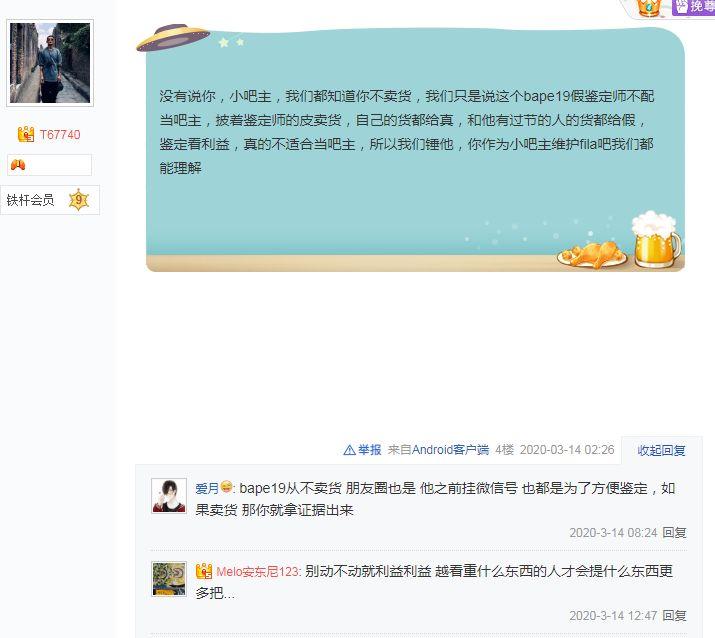The height and width of the screenshot is (638, 715).
Task: Click the T67740 username link
Action: (x=60, y=135)
